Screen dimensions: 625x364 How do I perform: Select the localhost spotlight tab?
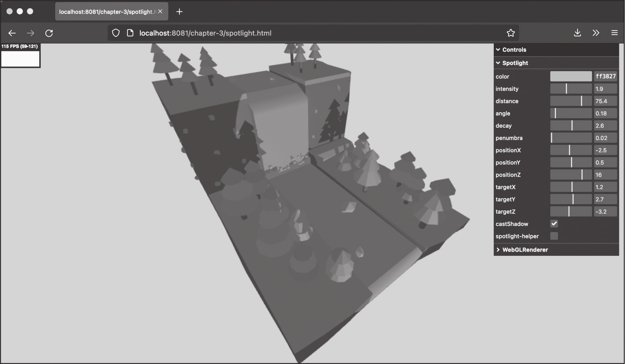point(106,12)
